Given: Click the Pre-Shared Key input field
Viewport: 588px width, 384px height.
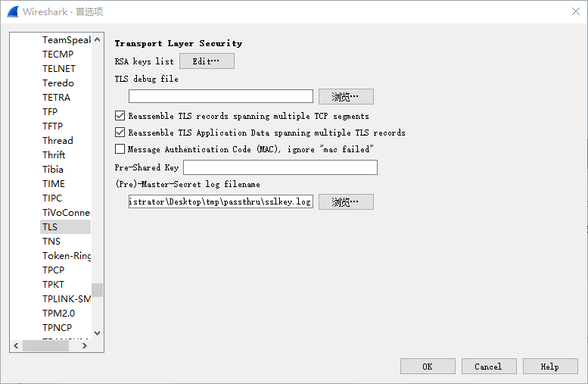Looking at the screenshot, I should pos(280,167).
